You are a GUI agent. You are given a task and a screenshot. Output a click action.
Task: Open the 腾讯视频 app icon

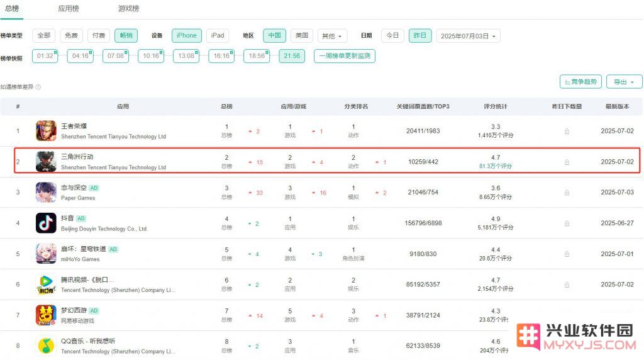click(x=46, y=284)
